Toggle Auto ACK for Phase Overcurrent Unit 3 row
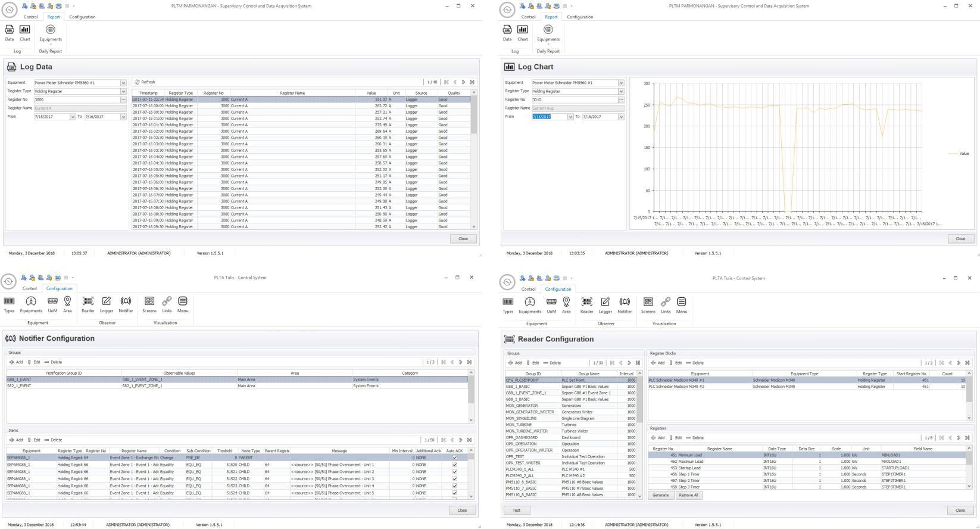 (455, 479)
